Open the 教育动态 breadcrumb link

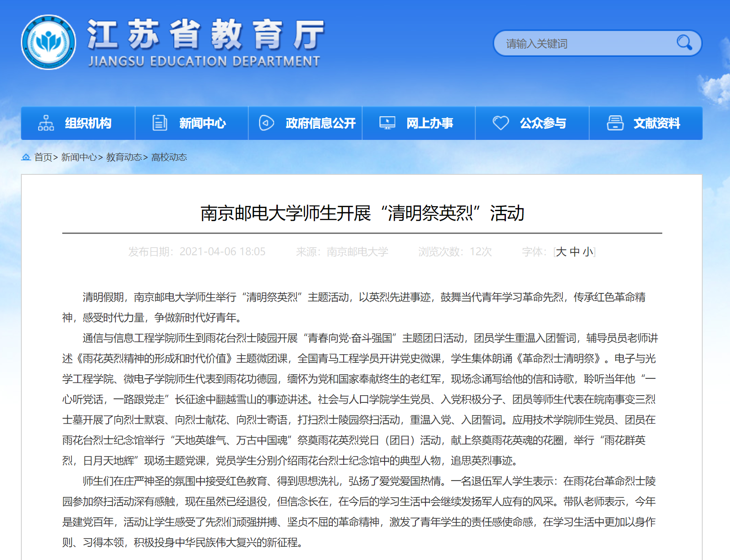[x=124, y=157]
